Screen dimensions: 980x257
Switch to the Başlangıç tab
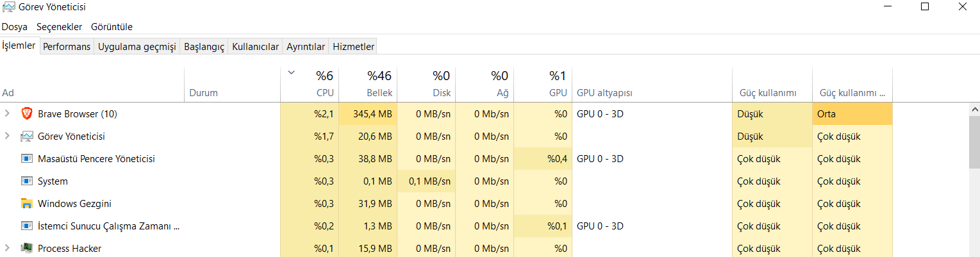click(204, 47)
